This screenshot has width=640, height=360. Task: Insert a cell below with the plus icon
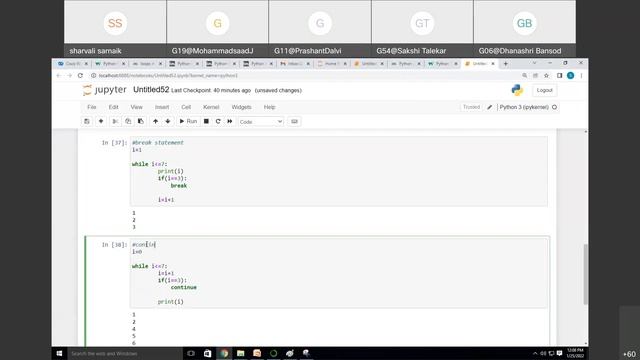(x=101, y=121)
